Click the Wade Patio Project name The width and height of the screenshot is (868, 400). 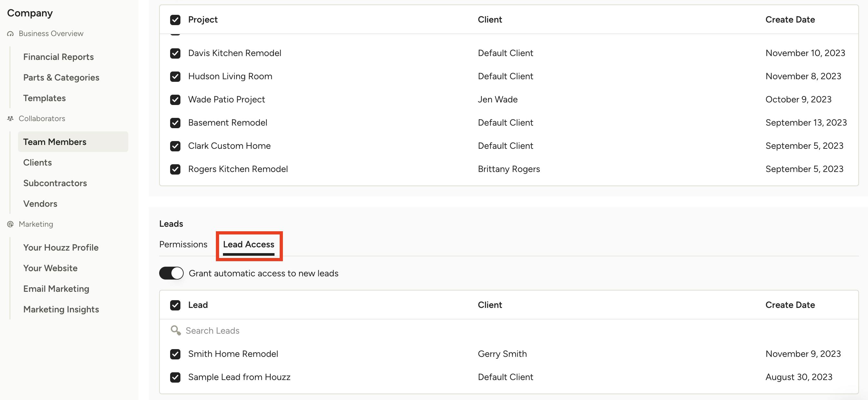tap(227, 100)
